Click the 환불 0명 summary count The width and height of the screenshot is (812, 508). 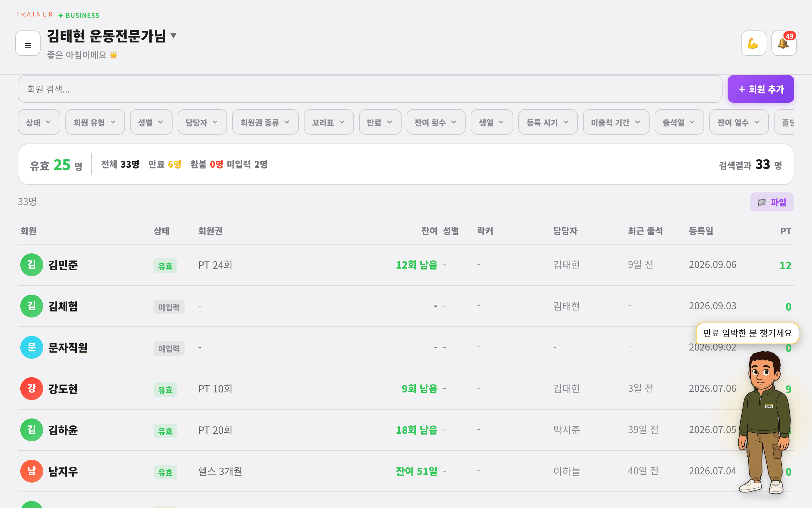(207, 164)
